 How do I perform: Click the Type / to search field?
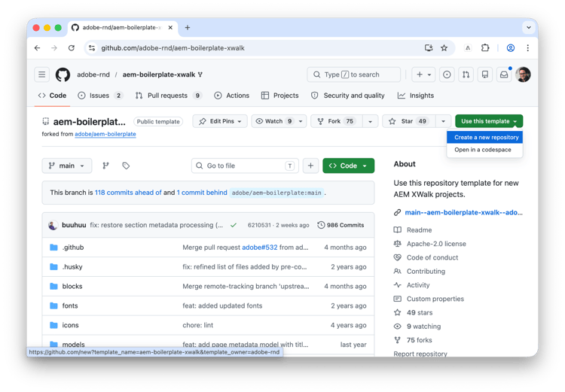pos(353,74)
